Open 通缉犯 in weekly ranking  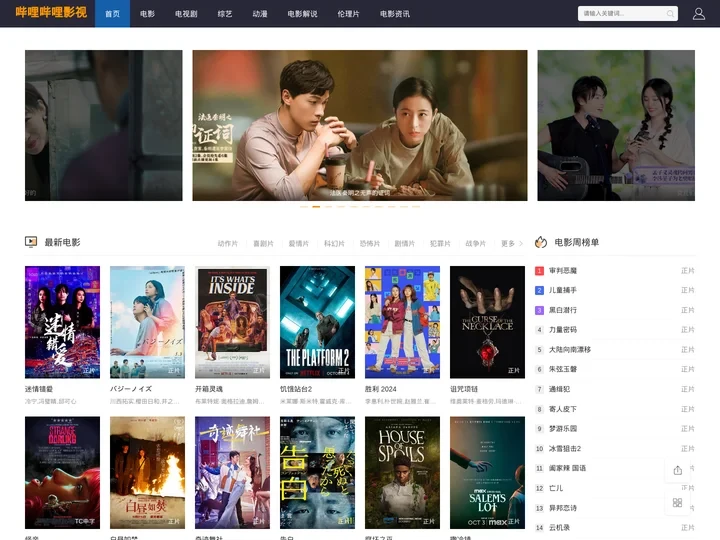point(559,389)
